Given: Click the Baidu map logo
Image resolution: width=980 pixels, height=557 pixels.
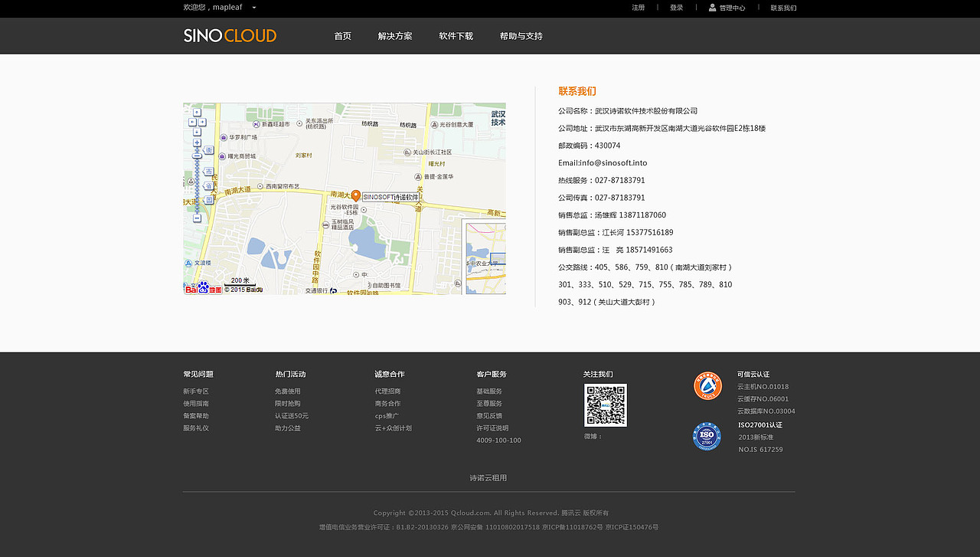Looking at the screenshot, I should tap(204, 288).
